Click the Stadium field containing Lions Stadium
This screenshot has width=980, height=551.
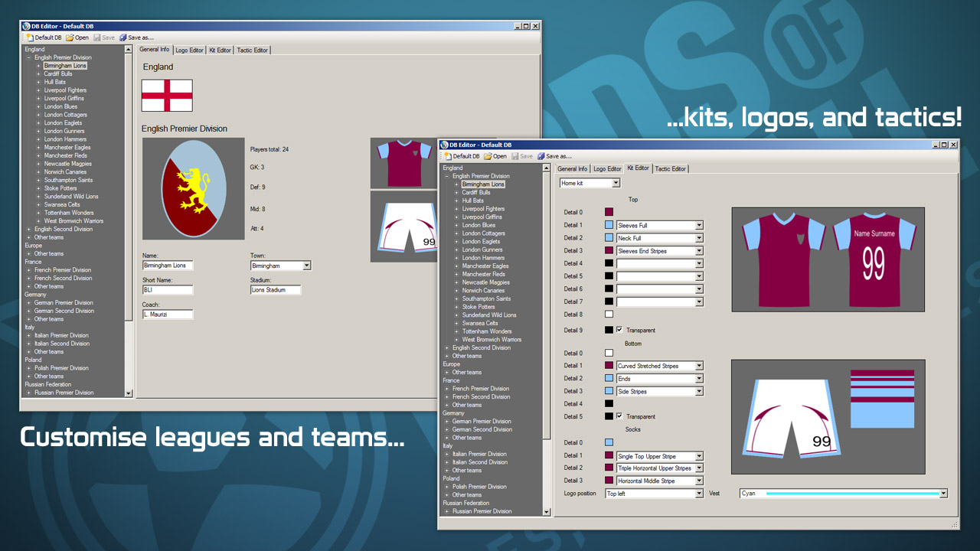(276, 290)
